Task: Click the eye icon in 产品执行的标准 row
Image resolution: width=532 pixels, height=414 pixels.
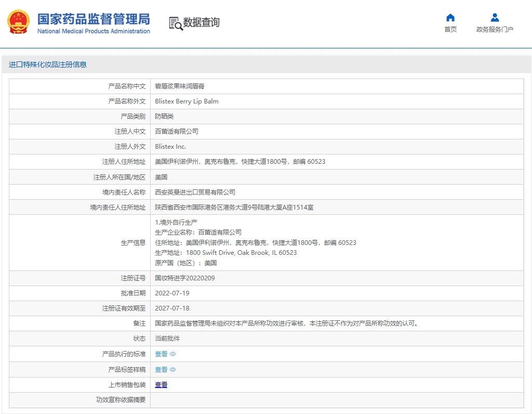Action: tap(173, 354)
